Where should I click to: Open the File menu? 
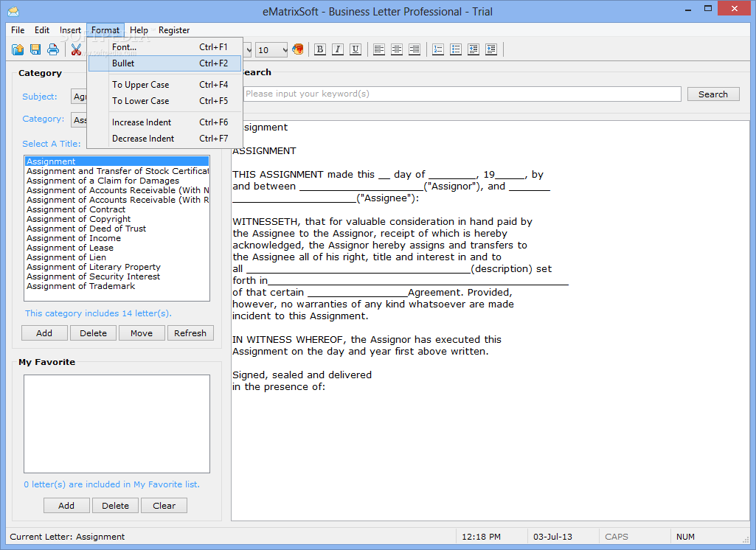coord(18,30)
